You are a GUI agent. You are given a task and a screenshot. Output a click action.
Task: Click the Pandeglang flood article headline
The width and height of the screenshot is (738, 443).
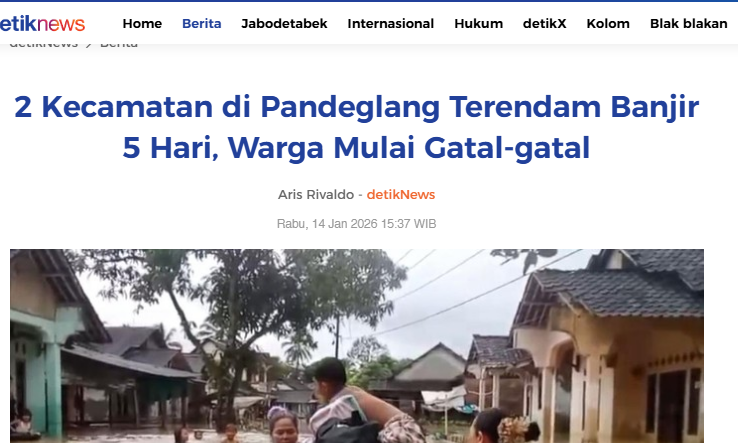click(356, 127)
